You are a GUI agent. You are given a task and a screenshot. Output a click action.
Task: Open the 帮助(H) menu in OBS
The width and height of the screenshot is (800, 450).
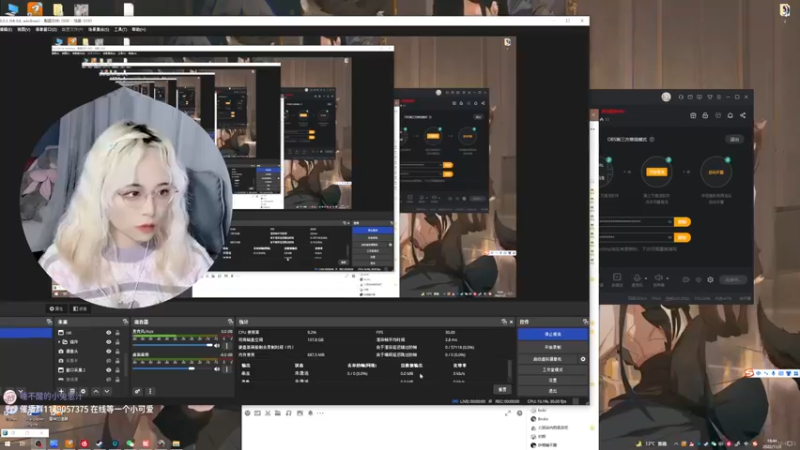point(139,30)
